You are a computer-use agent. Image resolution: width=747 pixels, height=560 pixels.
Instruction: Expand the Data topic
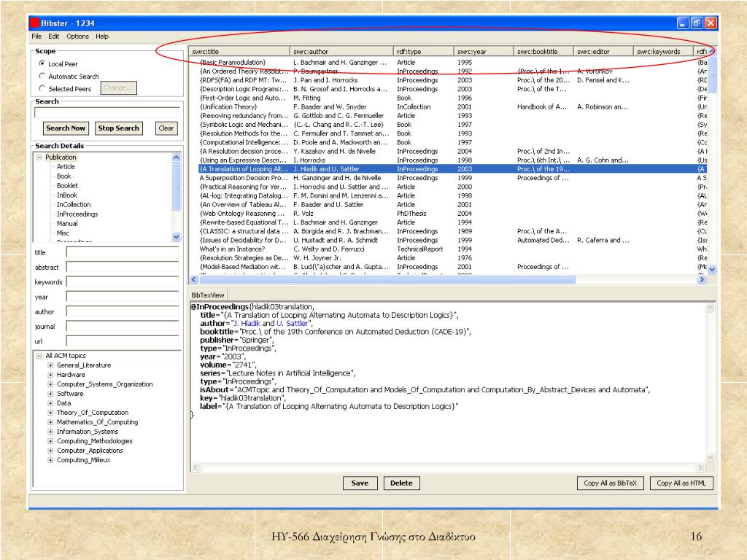(x=50, y=402)
